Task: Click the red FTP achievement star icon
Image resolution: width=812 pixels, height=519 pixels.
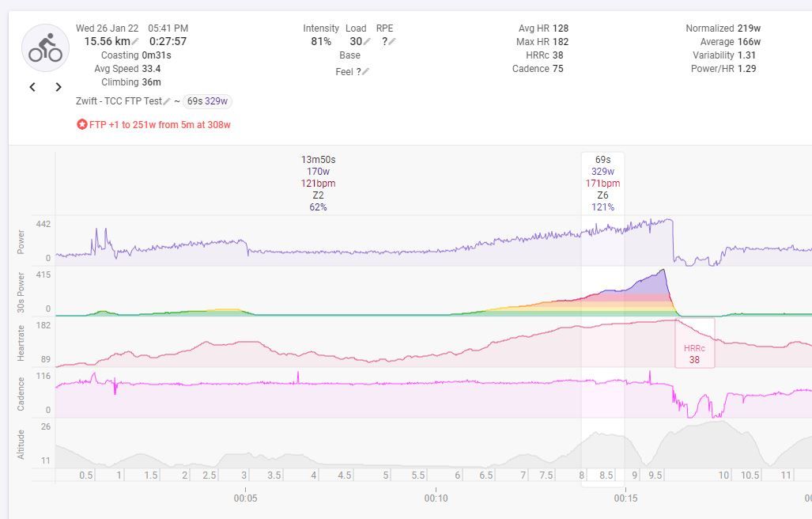Action: pos(81,125)
